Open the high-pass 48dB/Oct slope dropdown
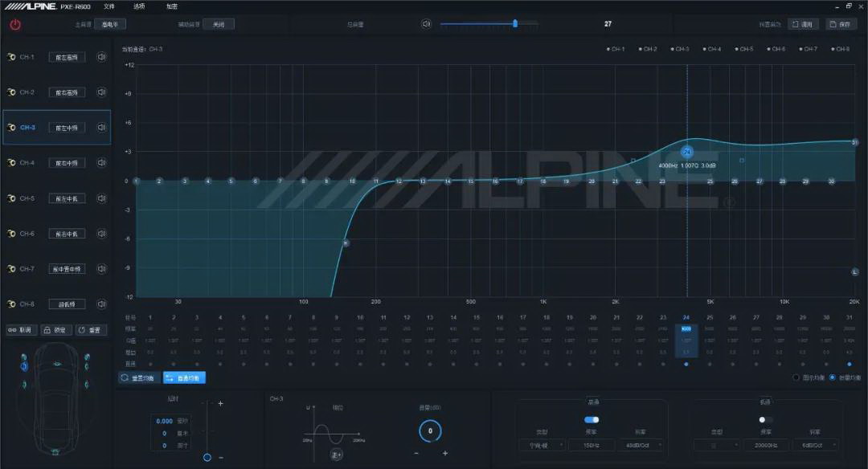868x469 pixels. pyautogui.click(x=641, y=445)
